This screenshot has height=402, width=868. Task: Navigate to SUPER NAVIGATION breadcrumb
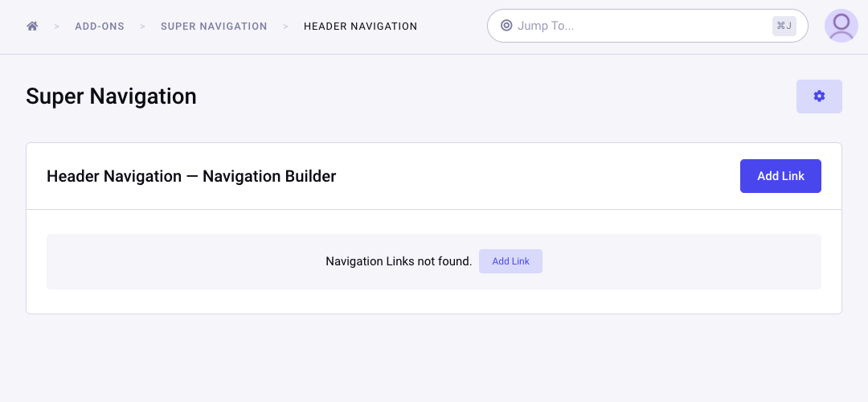tap(214, 26)
